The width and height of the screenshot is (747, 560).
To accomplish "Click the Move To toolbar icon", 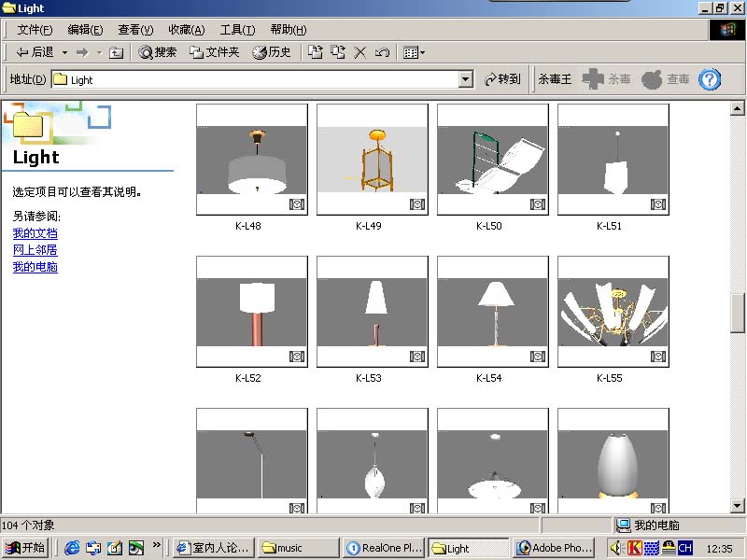I will [316, 52].
